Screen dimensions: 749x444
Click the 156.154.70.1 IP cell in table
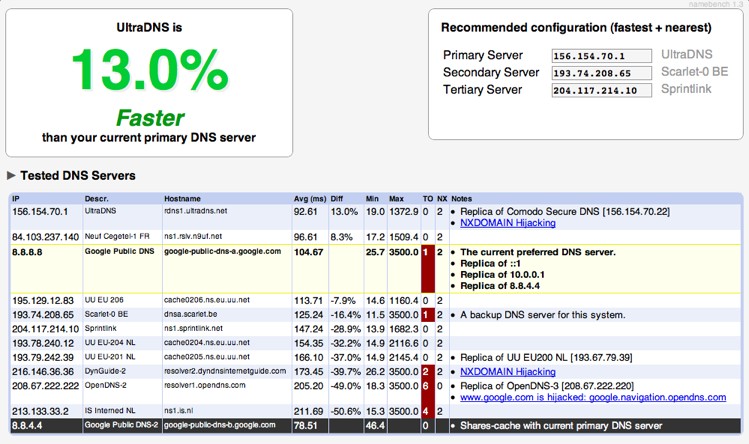[40, 211]
